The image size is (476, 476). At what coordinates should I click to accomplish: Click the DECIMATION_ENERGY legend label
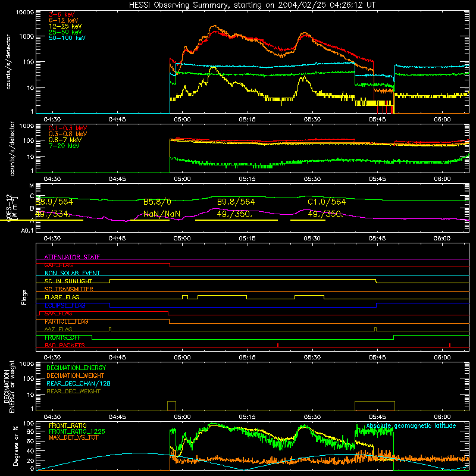pos(76,368)
